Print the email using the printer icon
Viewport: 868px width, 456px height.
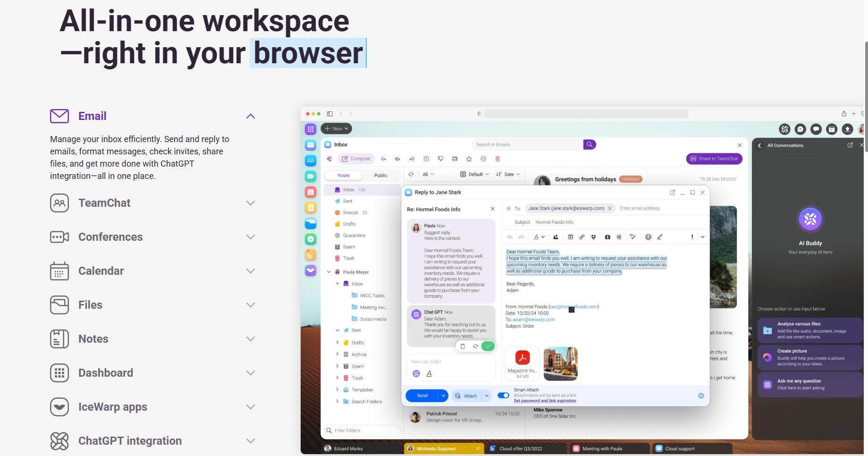point(455,159)
